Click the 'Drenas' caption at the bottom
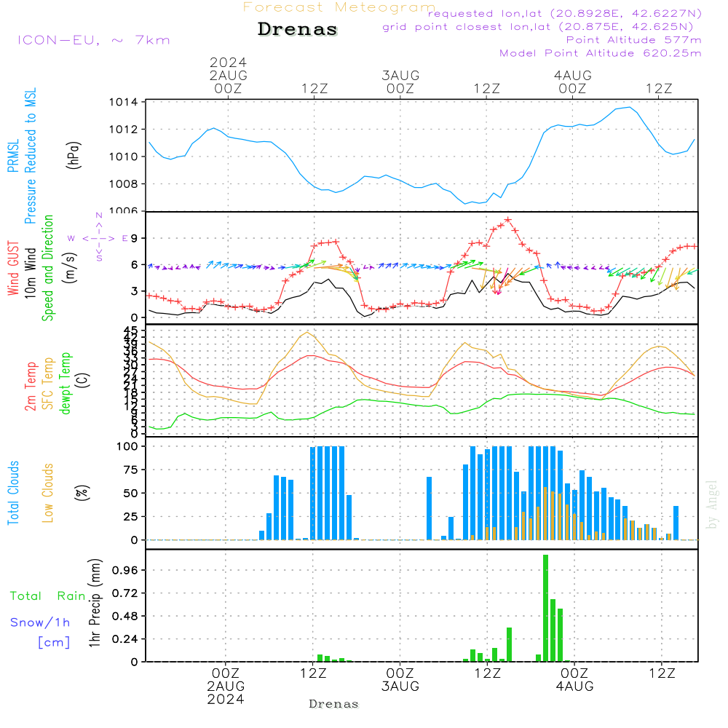Image resolution: width=728 pixels, height=728 pixels. click(x=334, y=704)
